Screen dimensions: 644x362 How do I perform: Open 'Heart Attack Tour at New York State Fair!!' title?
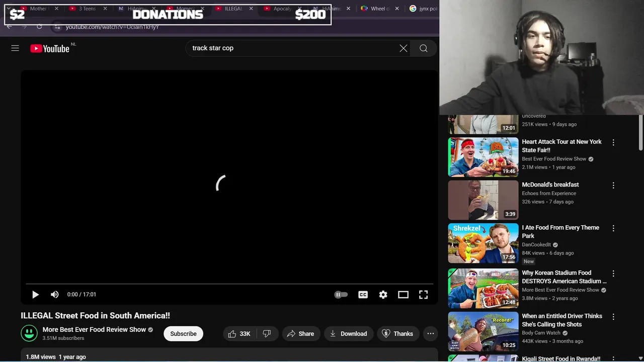click(x=561, y=146)
